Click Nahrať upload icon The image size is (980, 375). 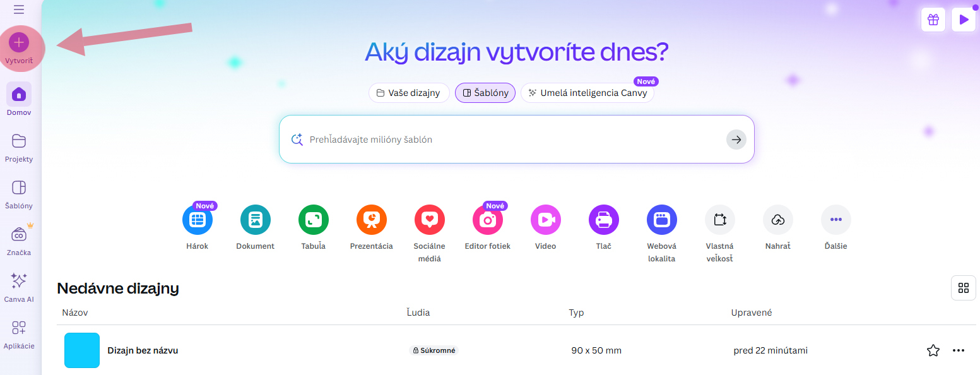pyautogui.click(x=778, y=220)
